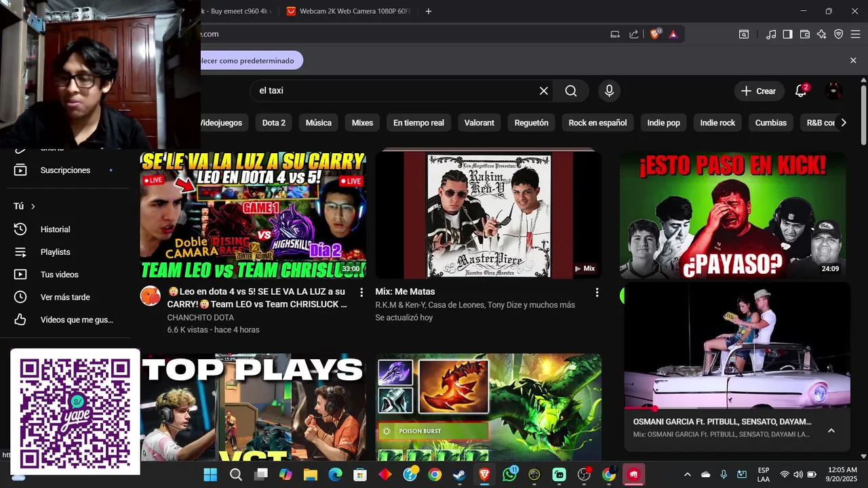The width and height of the screenshot is (868, 488).
Task: Open Ver más tarde in sidebar
Action: pyautogui.click(x=65, y=297)
